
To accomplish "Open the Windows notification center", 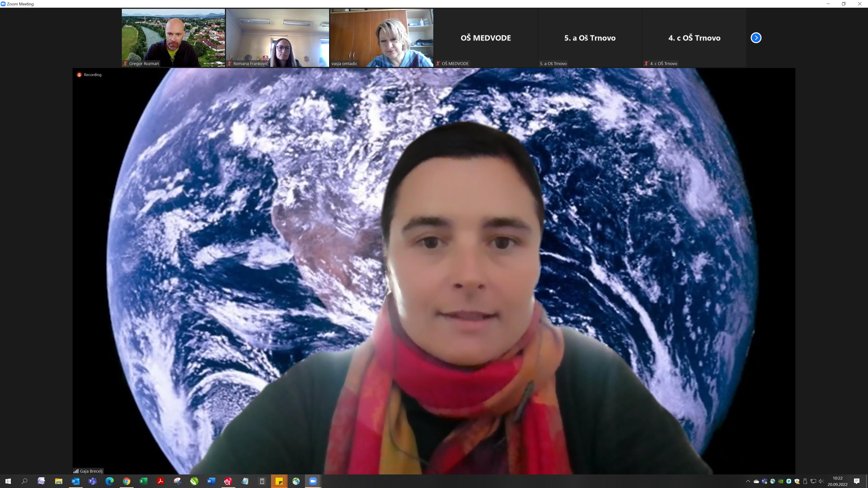I will [856, 481].
